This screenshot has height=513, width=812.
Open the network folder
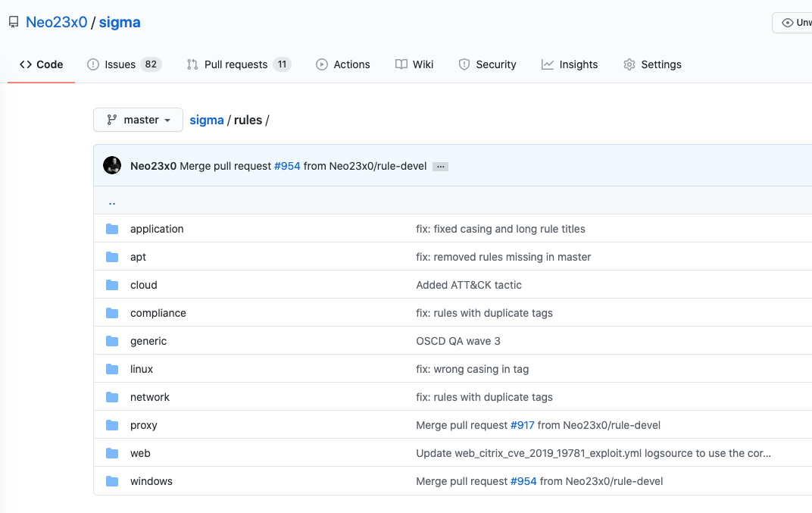coord(150,397)
